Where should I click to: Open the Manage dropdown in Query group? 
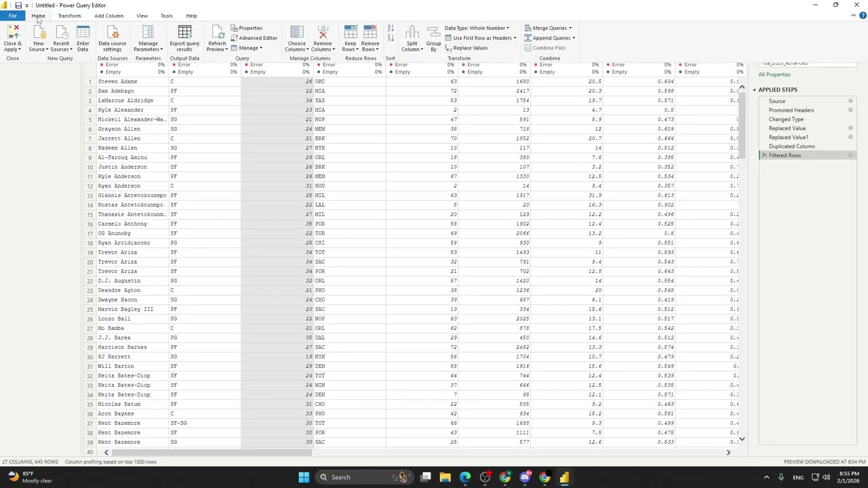click(247, 48)
